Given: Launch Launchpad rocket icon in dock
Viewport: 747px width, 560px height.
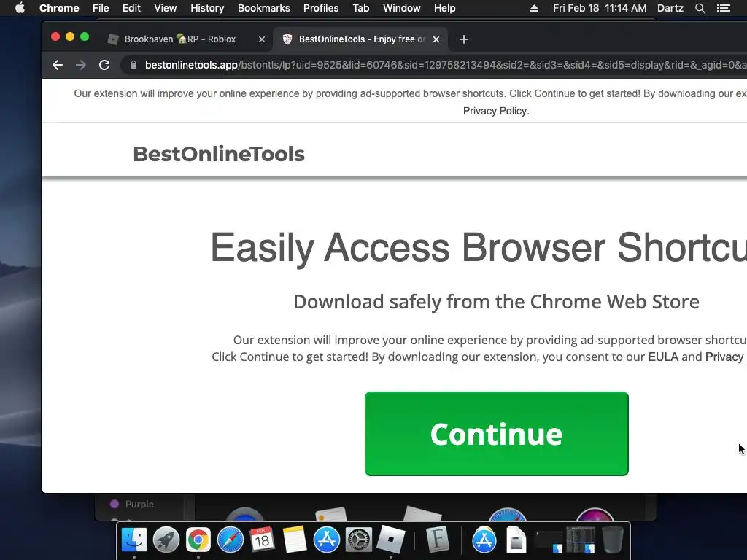Looking at the screenshot, I should coord(166,540).
